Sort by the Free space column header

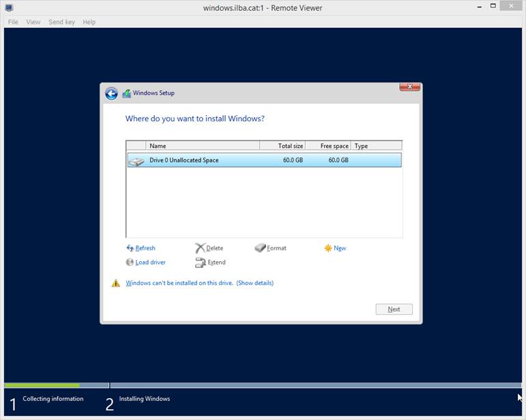pyautogui.click(x=328, y=146)
